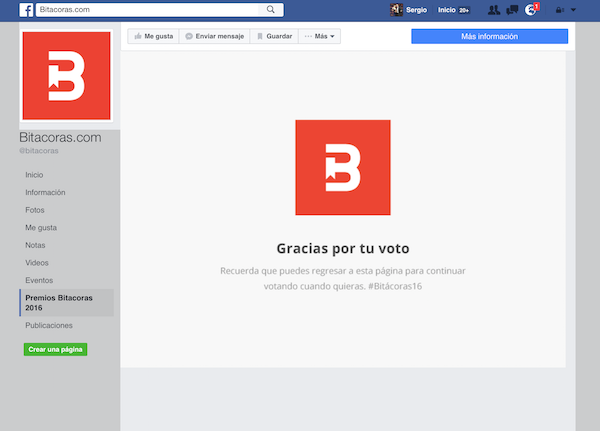This screenshot has height=431, width=600.
Task: Expand the Más dropdown menu
Action: pos(320,36)
